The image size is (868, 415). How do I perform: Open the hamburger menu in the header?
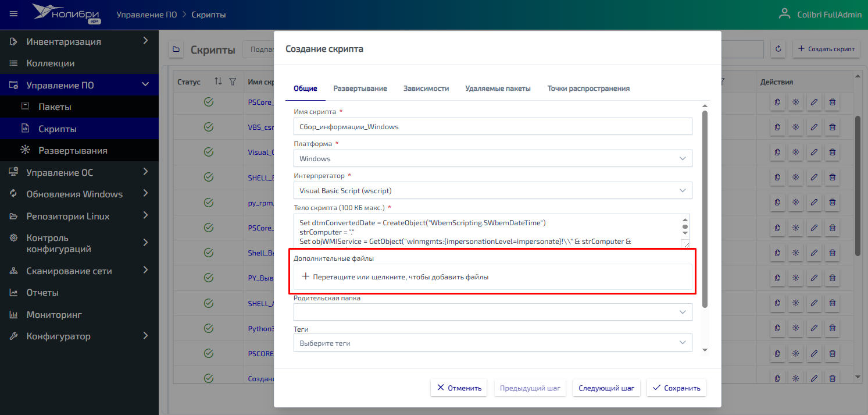tap(14, 14)
